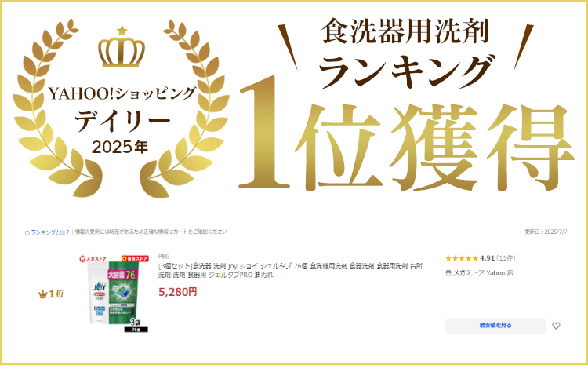Click the red メガストア badge on product image

(x=93, y=258)
